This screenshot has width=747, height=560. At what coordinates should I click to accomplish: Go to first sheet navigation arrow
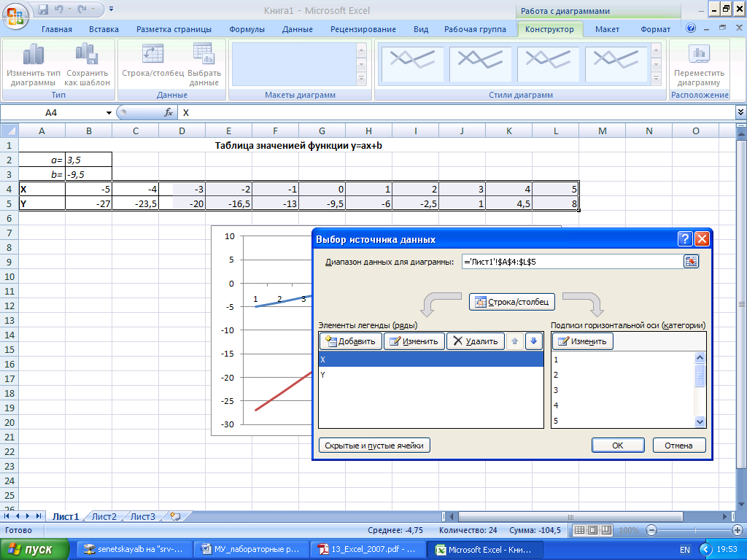(x=7, y=516)
